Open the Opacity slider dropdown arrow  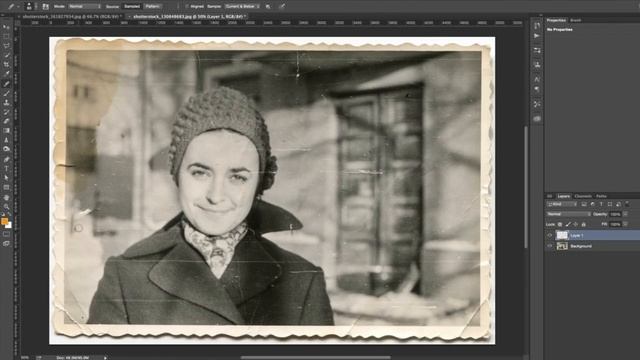coord(625,214)
